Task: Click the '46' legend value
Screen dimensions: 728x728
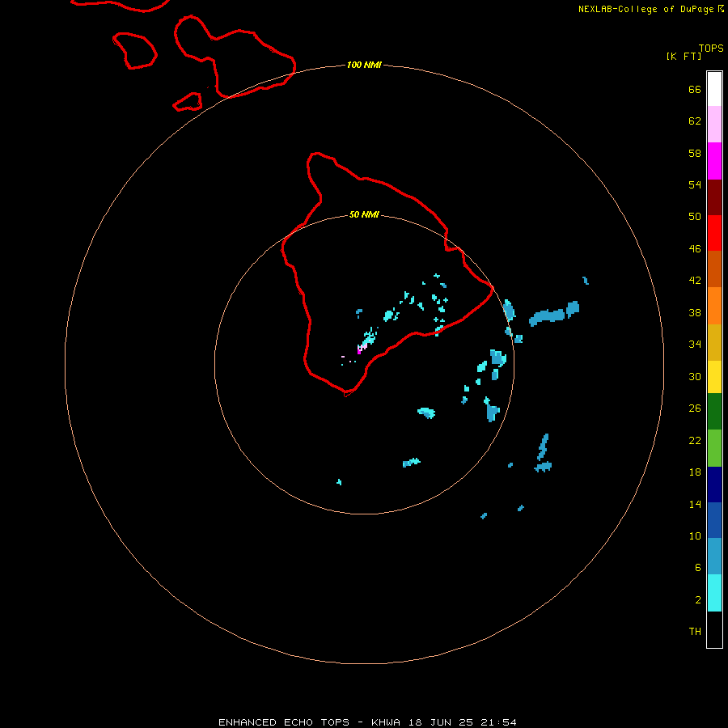Action: [695, 249]
